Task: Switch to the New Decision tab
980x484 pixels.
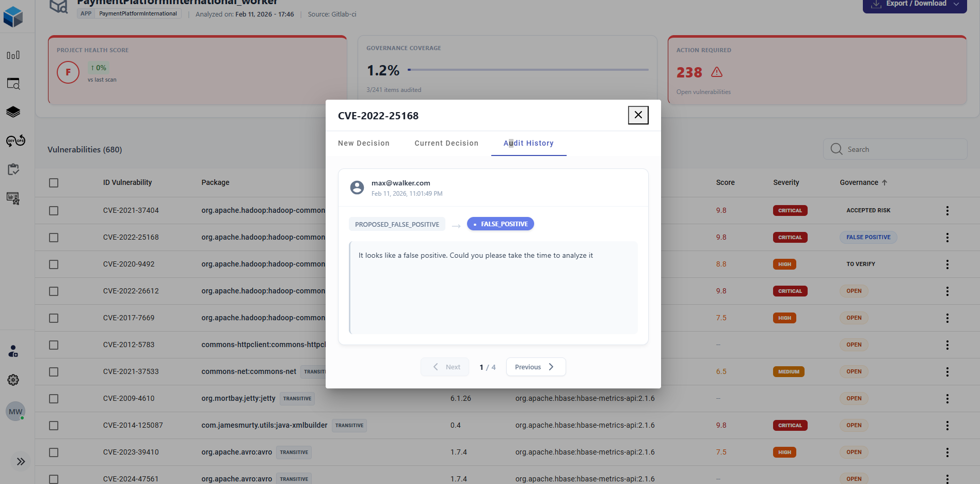Action: coord(364,143)
